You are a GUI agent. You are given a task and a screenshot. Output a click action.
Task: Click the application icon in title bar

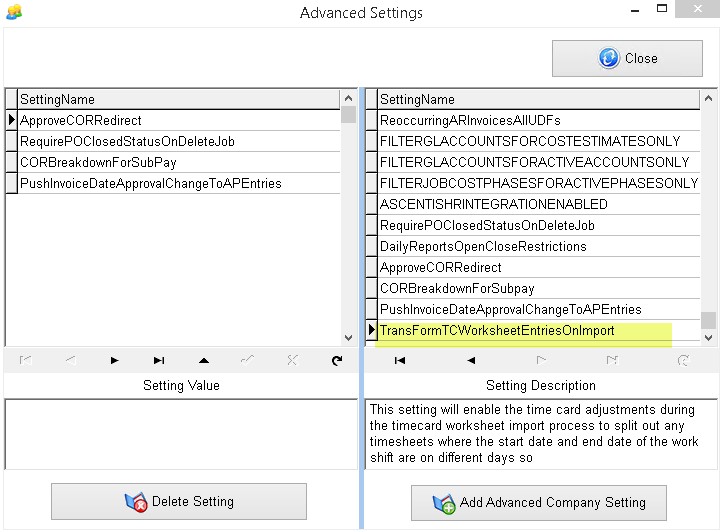click(x=14, y=12)
